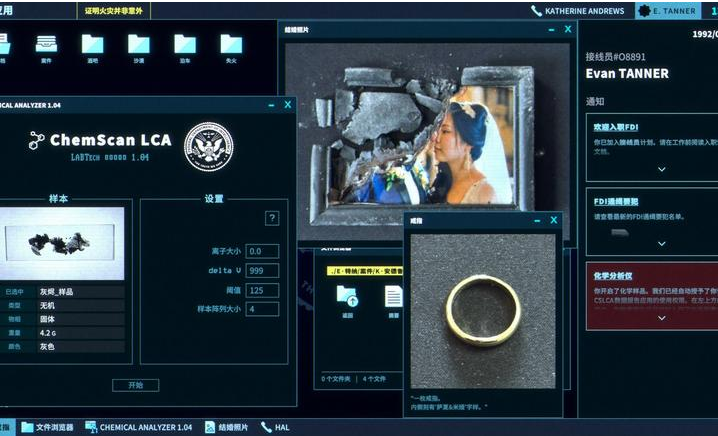Minimize the ring image window

click(538, 220)
